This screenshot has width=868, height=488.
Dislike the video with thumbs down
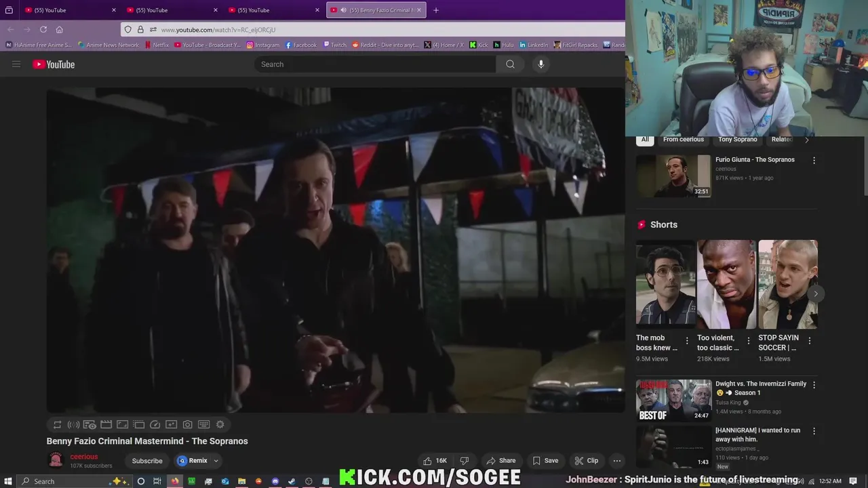pyautogui.click(x=465, y=460)
